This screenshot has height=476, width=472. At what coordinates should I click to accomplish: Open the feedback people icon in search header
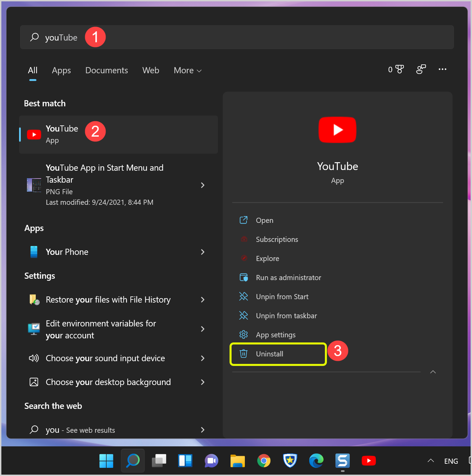421,70
